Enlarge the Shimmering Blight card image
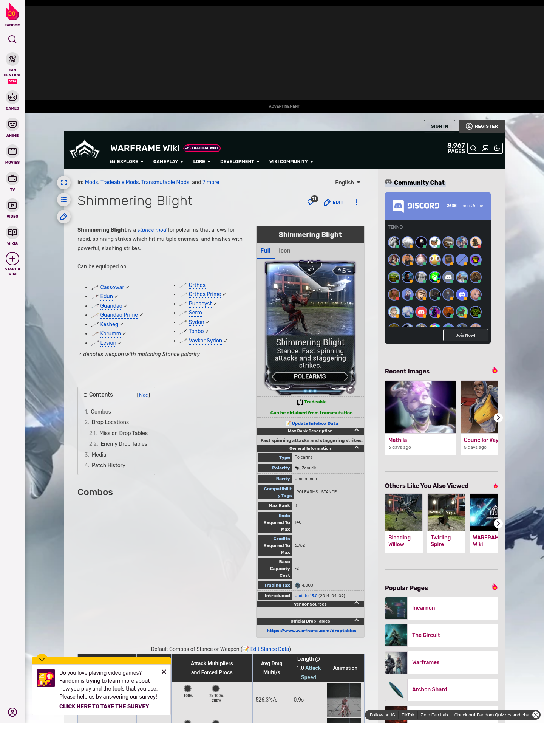This screenshot has width=544, height=756. (350, 389)
